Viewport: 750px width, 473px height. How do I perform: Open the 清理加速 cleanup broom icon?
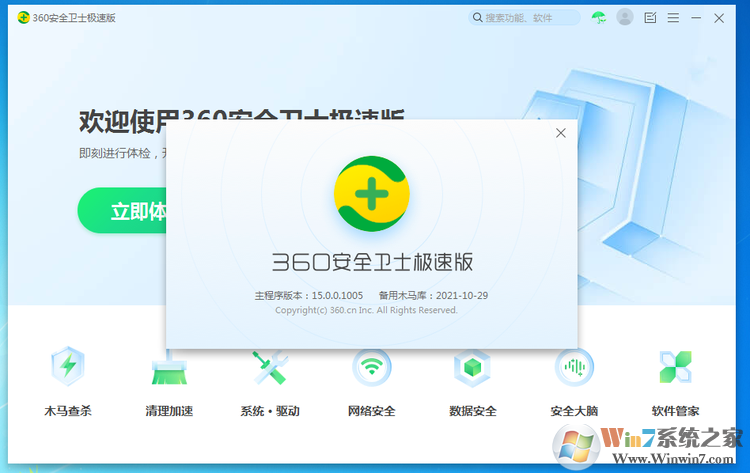pyautogui.click(x=169, y=367)
